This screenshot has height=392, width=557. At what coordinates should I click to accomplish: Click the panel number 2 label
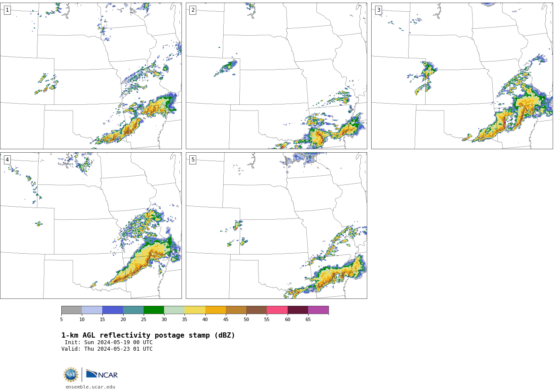pos(193,10)
